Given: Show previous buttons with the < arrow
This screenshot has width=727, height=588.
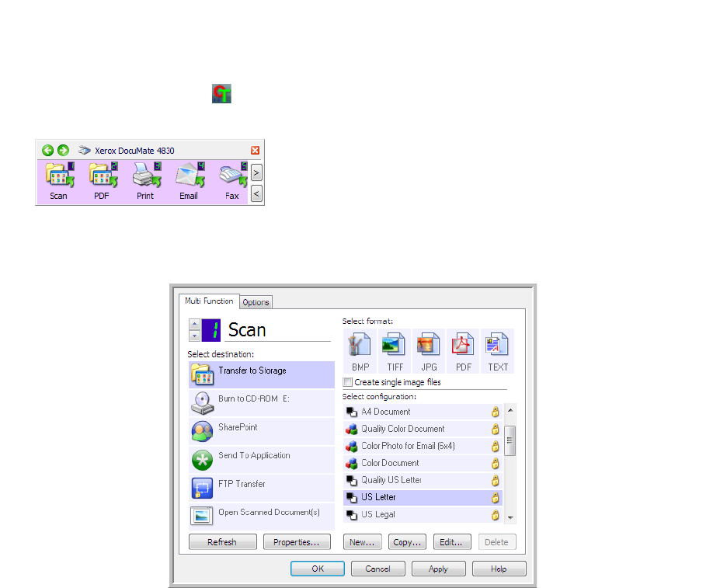Looking at the screenshot, I should click(256, 193).
